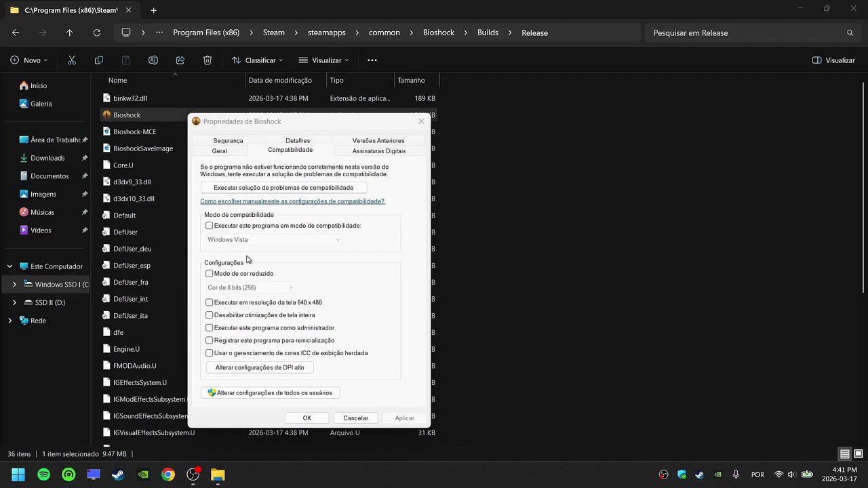Image resolution: width=868 pixels, height=488 pixels.
Task: Check Executar este programa como administrador
Action: click(209, 328)
